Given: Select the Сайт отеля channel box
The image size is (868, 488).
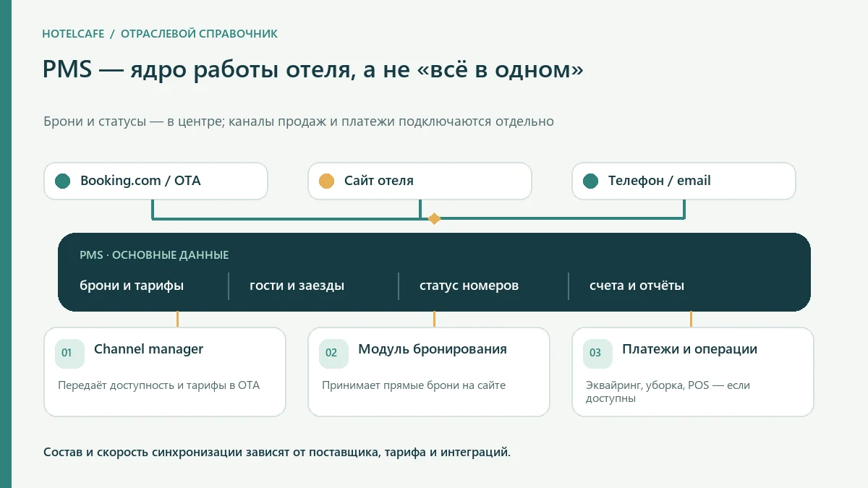Looking at the screenshot, I should point(420,181).
